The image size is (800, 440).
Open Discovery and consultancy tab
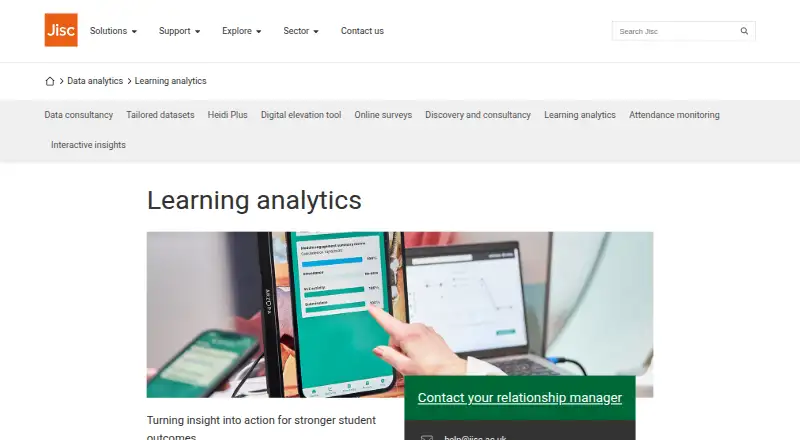pos(478,115)
